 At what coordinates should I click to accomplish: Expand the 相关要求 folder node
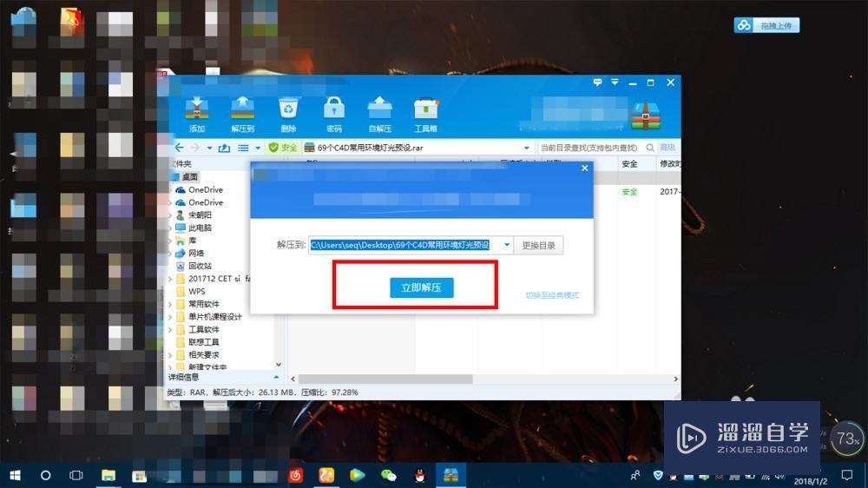170,355
